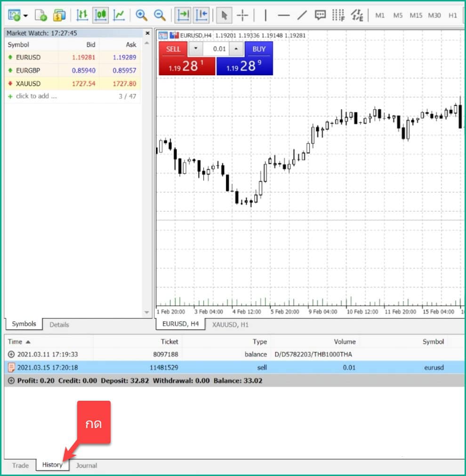Edit the 0.01 lot volume field
This screenshot has height=476, width=466.
pos(216,49)
